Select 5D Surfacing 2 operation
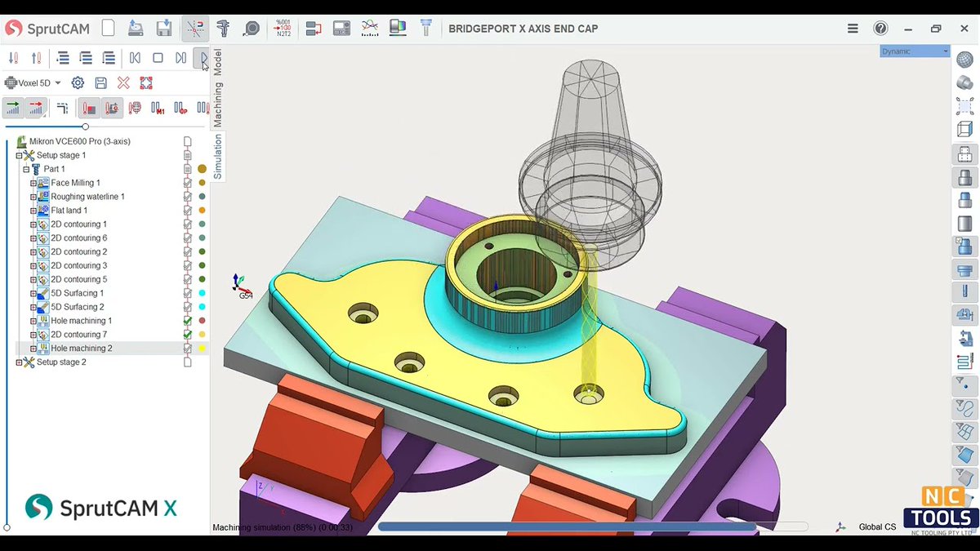The width and height of the screenshot is (980, 551). pos(78,307)
